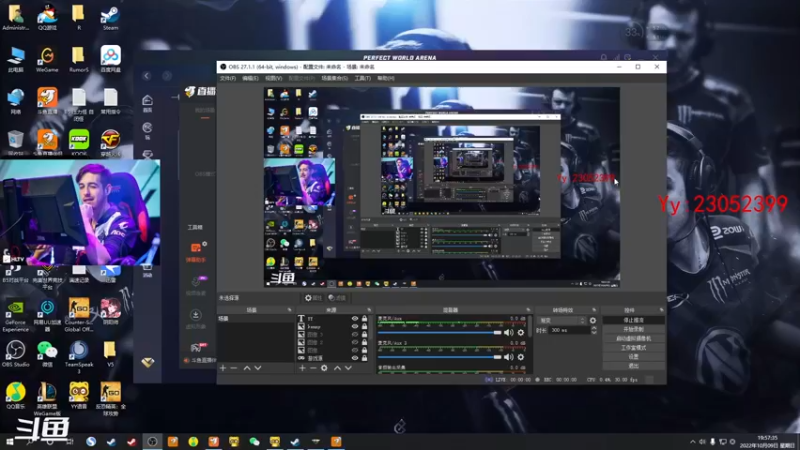This screenshot has height=450, width=800.
Task: Open the scene transition type dropdown
Action: 562,320
